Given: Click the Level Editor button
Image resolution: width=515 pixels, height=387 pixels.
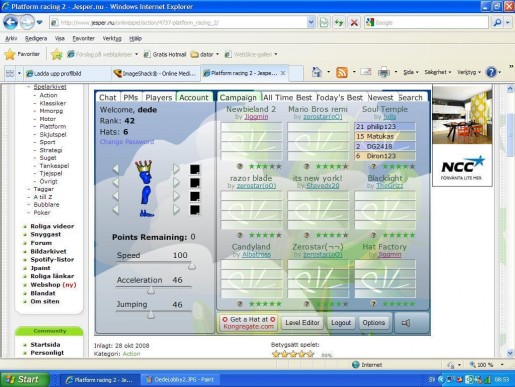Looking at the screenshot, I should coord(302,323).
